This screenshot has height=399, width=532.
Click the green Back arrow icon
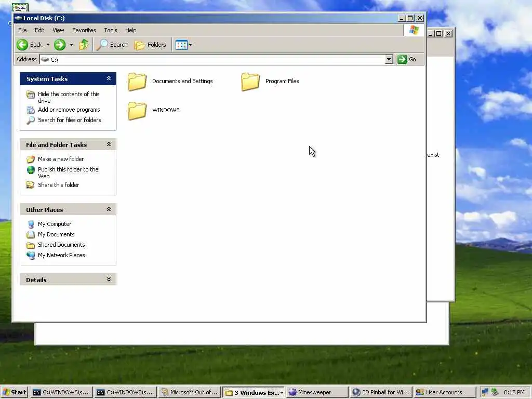tap(22, 45)
